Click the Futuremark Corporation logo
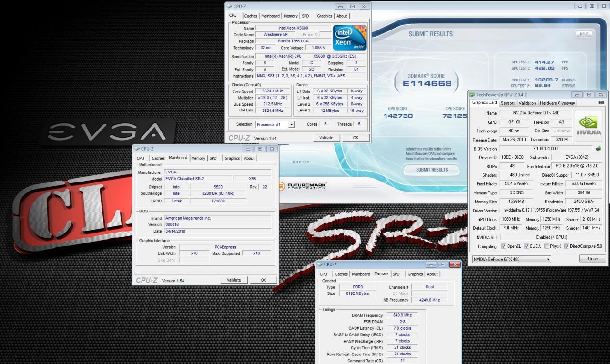610x364 pixels. (x=302, y=186)
